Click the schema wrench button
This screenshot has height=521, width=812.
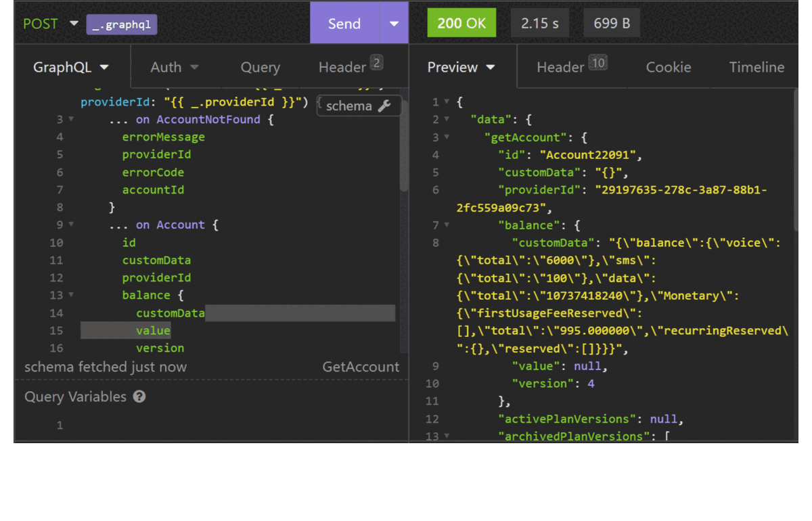click(358, 106)
